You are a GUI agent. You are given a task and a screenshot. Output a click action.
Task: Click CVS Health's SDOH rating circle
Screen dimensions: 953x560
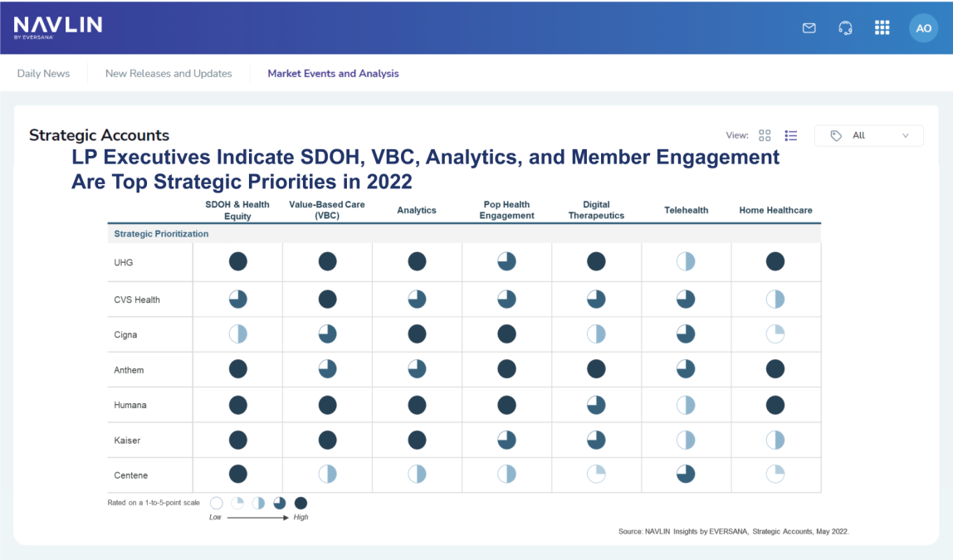(x=237, y=299)
